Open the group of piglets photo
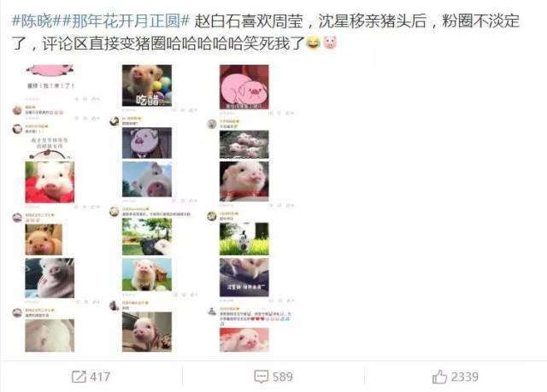547x392 pixels. 244,144
